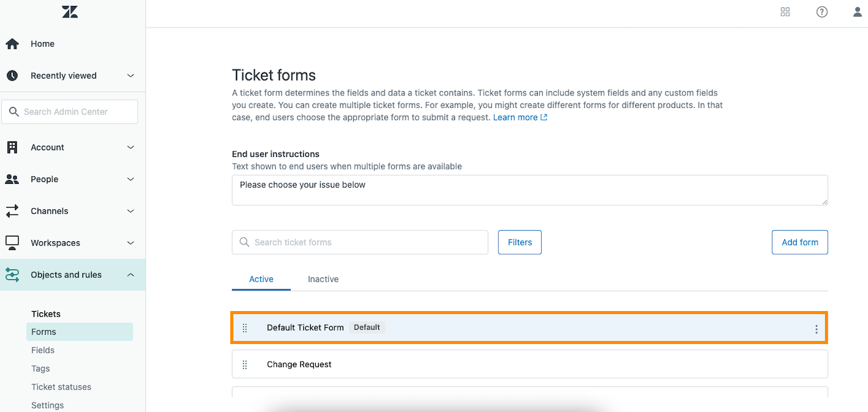This screenshot has width=868, height=412.
Task: Focus the Search ticket forms field
Action: 360,242
